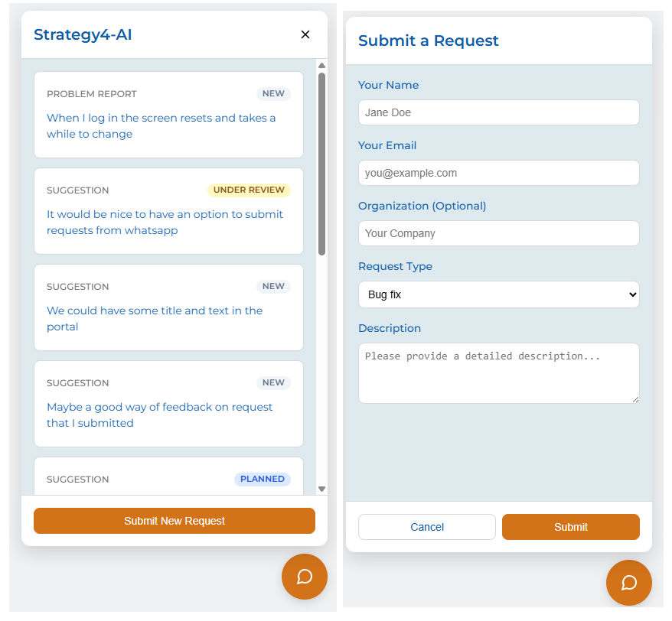Close the Strategy4-AI panel
The image size is (672, 621).
click(305, 34)
